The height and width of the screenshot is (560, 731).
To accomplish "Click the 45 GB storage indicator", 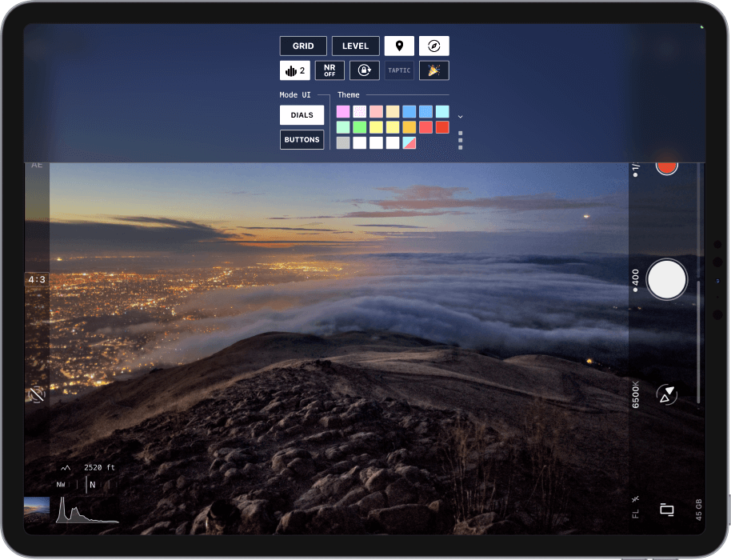I will (x=698, y=510).
